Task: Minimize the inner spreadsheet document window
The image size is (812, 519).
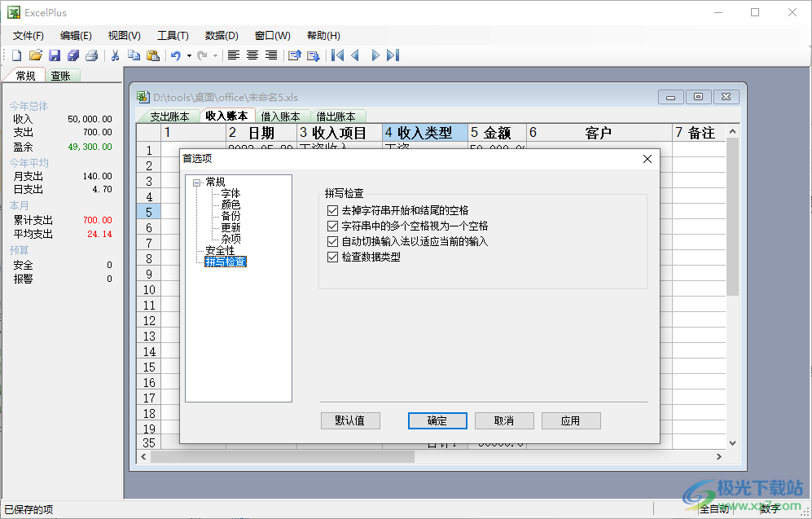Action: pos(670,97)
